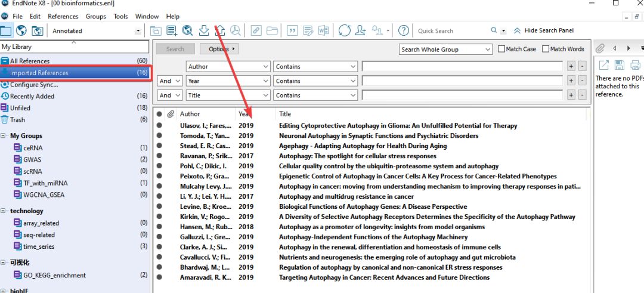The width and height of the screenshot is (644, 293).
Task: Click the Quick Search text box
Action: pyautogui.click(x=452, y=31)
